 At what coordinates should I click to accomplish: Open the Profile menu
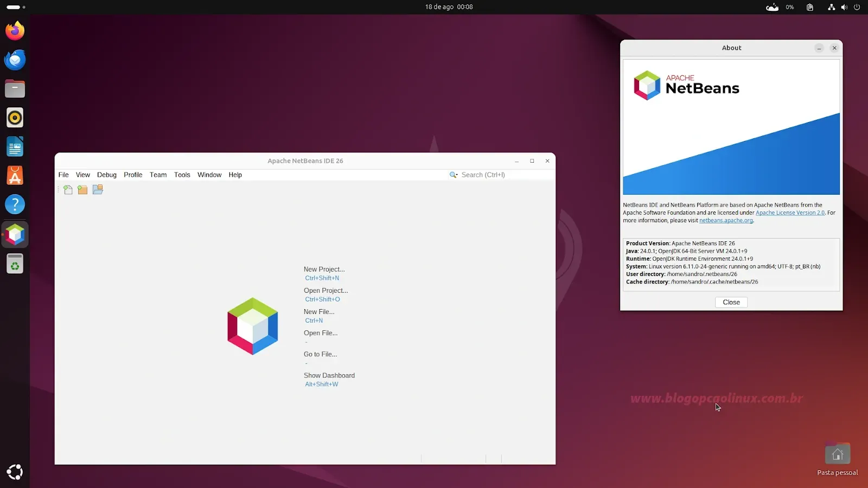pyautogui.click(x=133, y=175)
